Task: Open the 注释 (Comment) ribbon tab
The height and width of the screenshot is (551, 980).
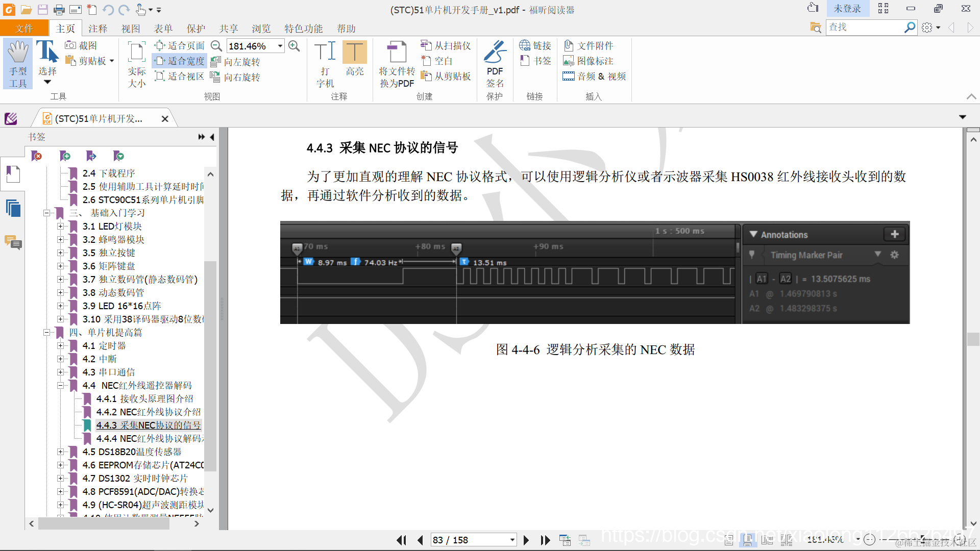Action: point(97,29)
